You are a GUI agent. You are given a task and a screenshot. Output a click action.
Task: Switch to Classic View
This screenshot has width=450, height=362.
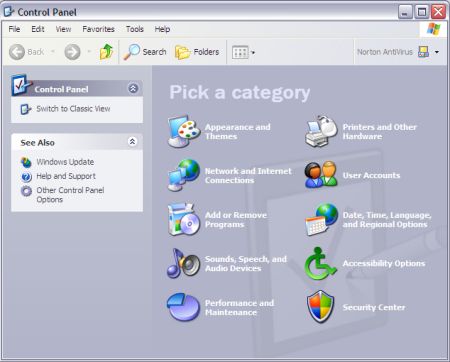73,109
